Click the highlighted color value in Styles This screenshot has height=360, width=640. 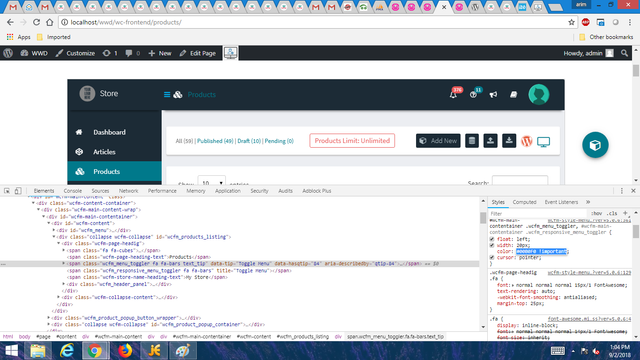[x=542, y=251]
